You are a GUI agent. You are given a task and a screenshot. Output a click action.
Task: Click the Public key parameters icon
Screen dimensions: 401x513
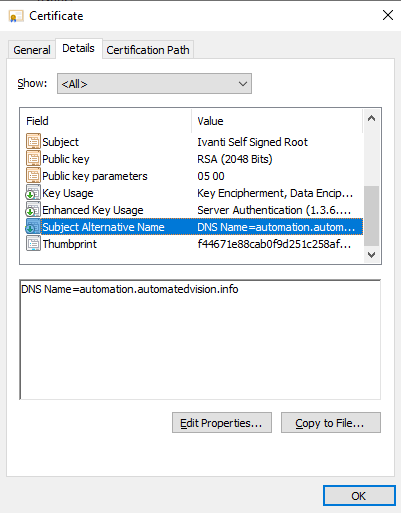tap(33, 176)
